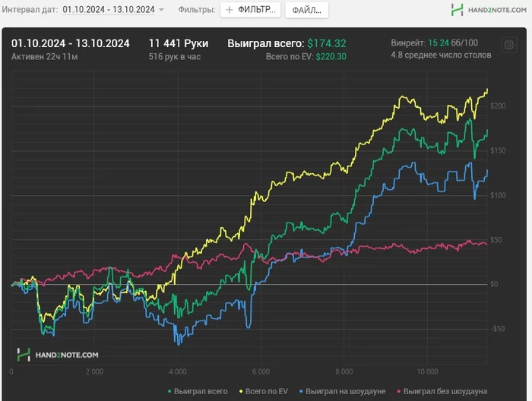The width and height of the screenshot is (532, 401).
Task: Toggle 'Выиграл на шоудауне' legend series
Action: tap(342, 391)
